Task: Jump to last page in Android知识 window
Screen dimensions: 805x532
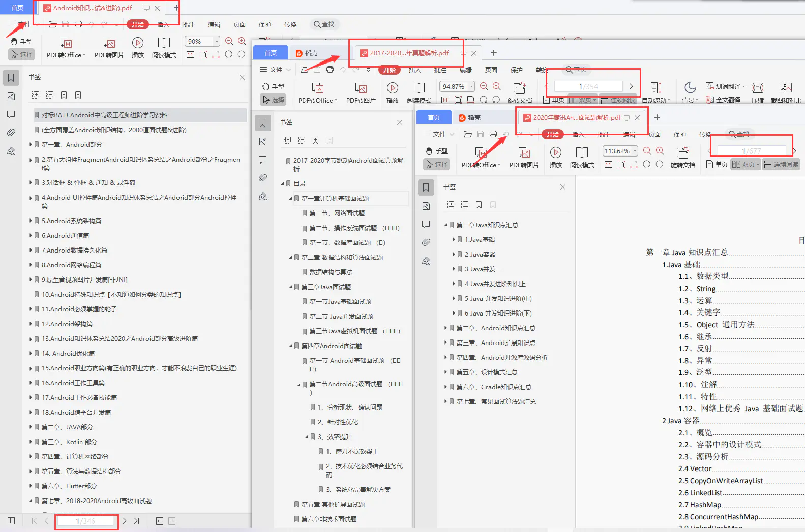Action: [137, 521]
